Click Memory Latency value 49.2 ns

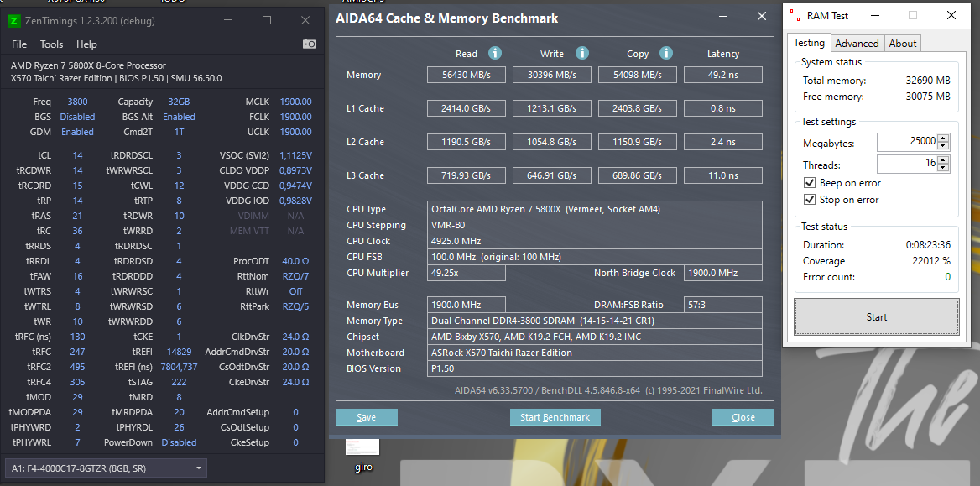pos(723,75)
